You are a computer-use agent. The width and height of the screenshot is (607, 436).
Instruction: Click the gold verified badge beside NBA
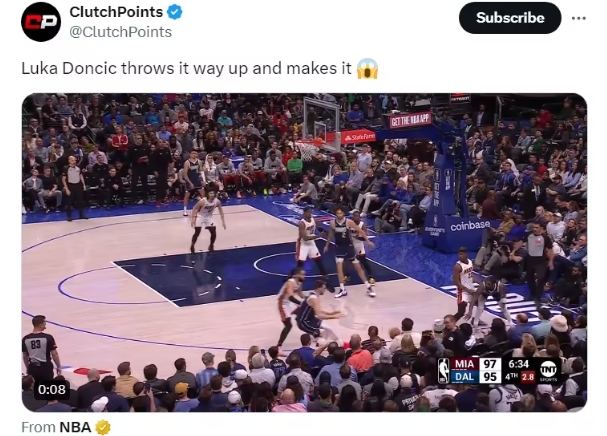pyautogui.click(x=103, y=427)
